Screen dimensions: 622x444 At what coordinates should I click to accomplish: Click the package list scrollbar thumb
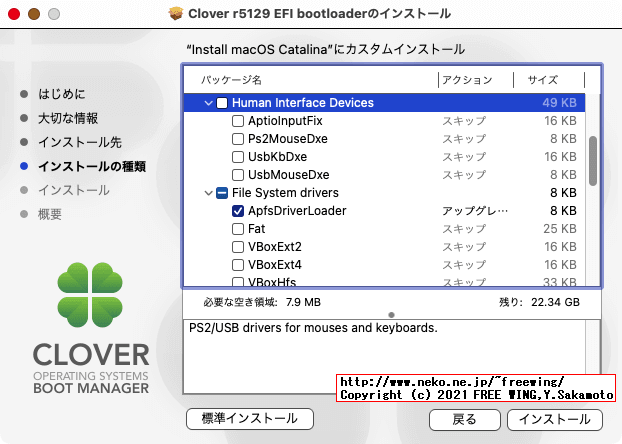[x=593, y=161]
